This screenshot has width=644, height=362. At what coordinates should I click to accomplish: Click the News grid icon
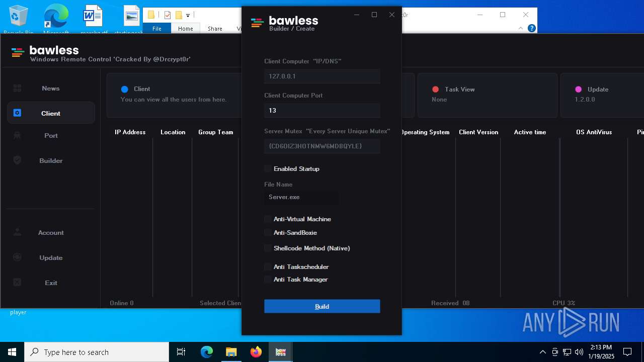17,88
